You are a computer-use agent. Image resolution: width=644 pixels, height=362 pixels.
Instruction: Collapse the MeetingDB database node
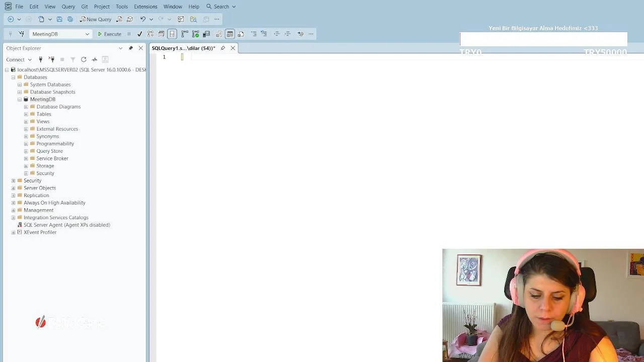(20, 100)
